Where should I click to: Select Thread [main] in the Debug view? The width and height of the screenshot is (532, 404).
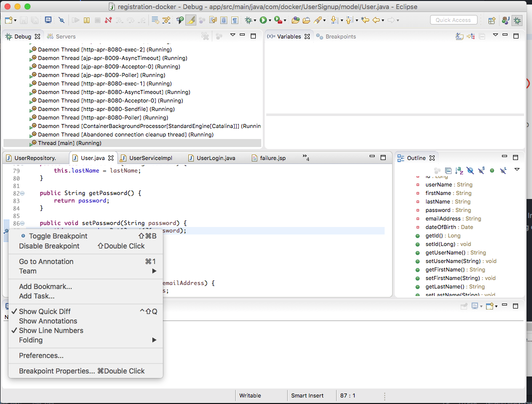tap(69, 143)
